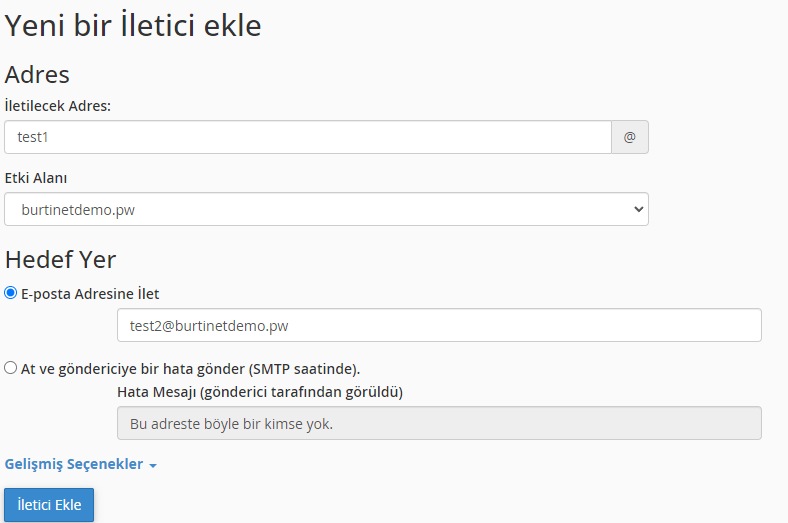Click the "E-posta Adresine İlet" label text
The height and width of the screenshot is (523, 788).
pyautogui.click(x=90, y=294)
